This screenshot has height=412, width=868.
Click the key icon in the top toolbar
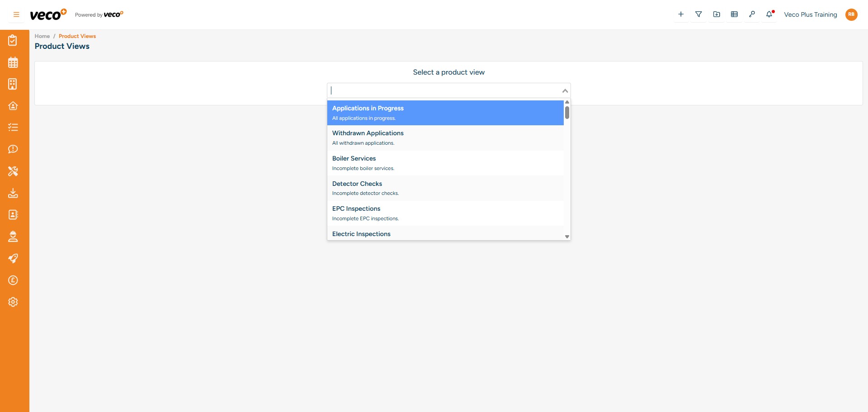[752, 14]
